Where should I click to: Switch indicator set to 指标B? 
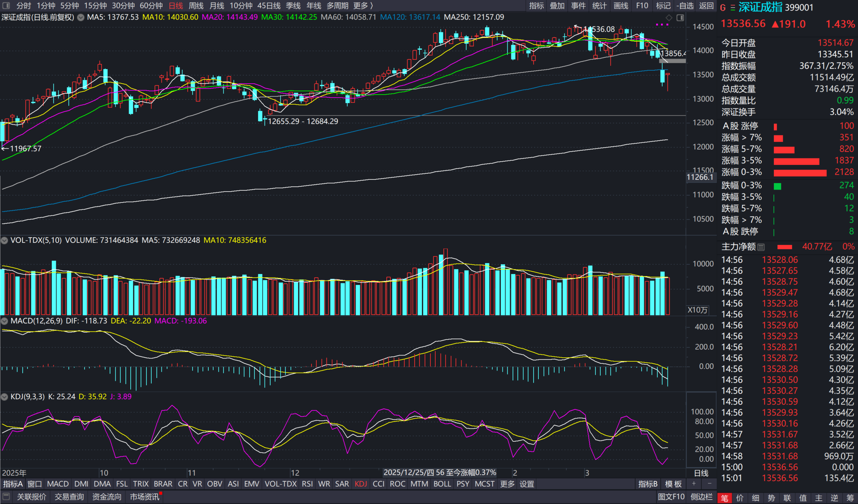click(x=648, y=484)
